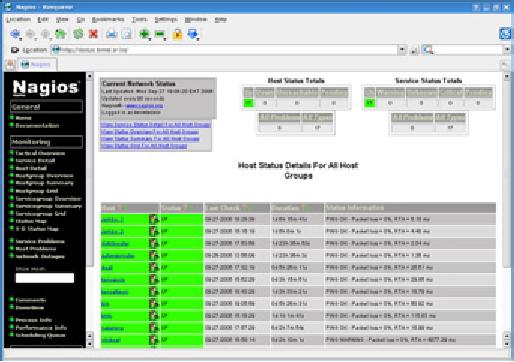
Task: Open the Settings menu
Action: point(166,19)
